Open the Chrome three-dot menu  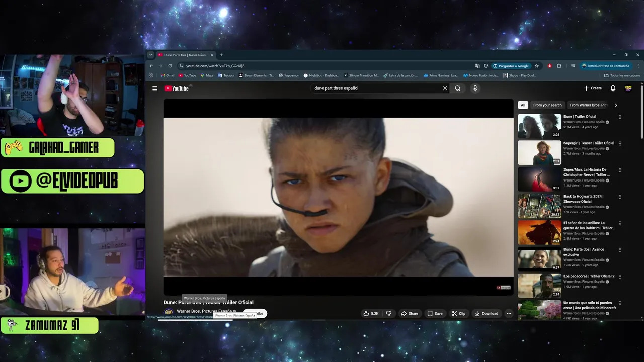click(x=638, y=66)
